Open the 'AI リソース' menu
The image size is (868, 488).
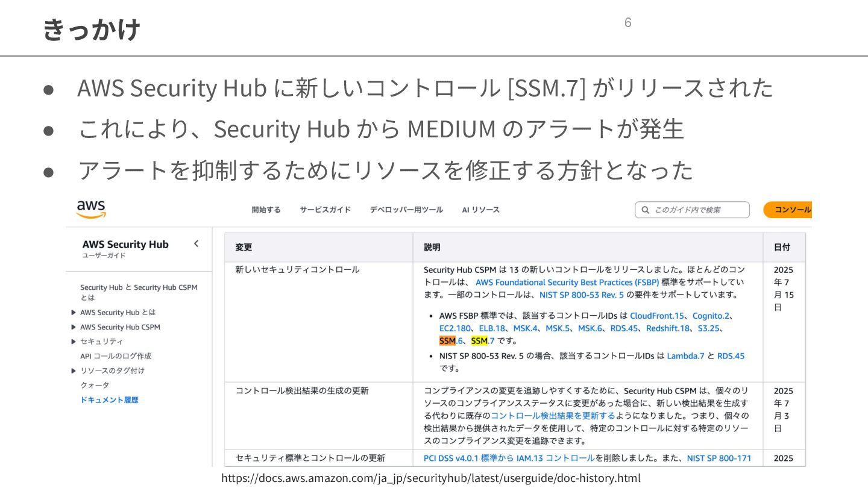click(480, 210)
